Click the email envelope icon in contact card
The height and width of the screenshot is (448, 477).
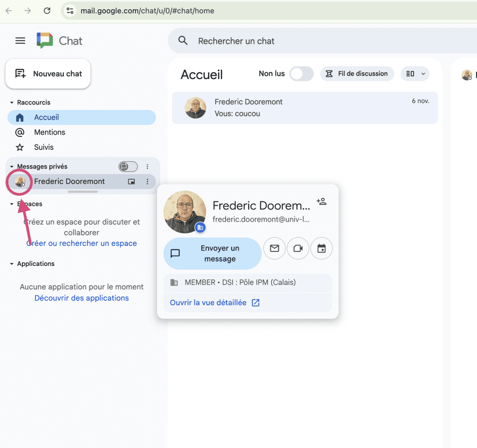coord(274,249)
